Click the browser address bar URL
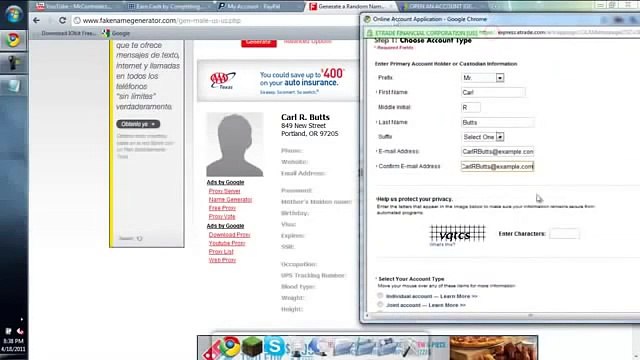Viewport: 640px width, 360px height. pyautogui.click(x=162, y=20)
